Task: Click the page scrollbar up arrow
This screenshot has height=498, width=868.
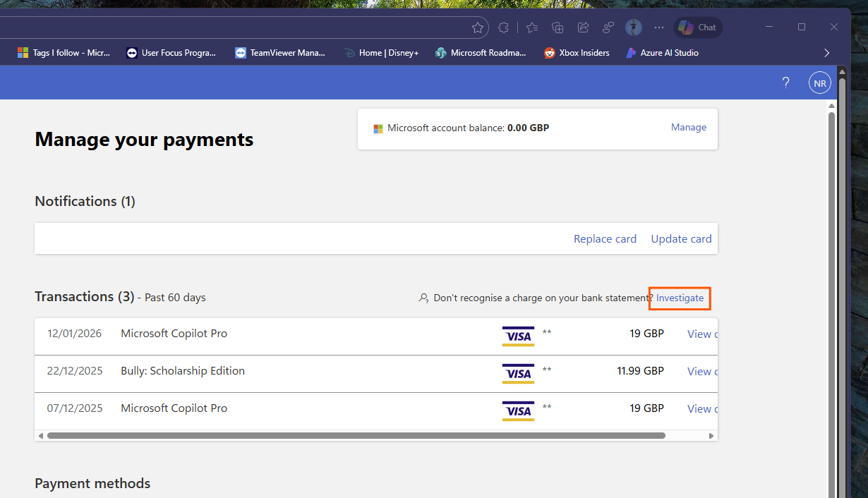Action: pos(831,106)
